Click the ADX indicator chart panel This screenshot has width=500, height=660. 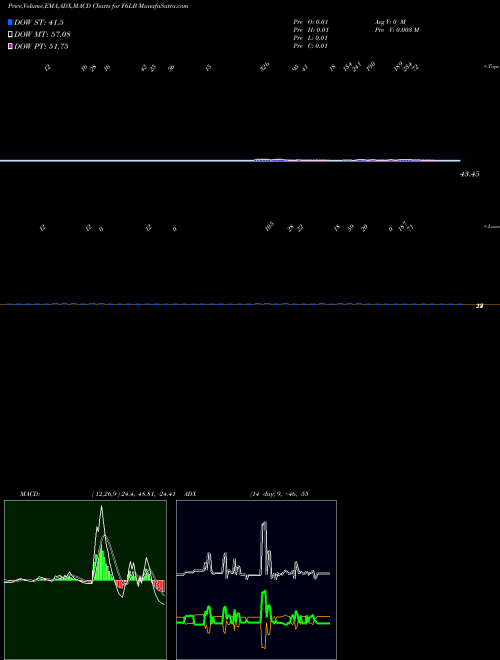[256, 580]
